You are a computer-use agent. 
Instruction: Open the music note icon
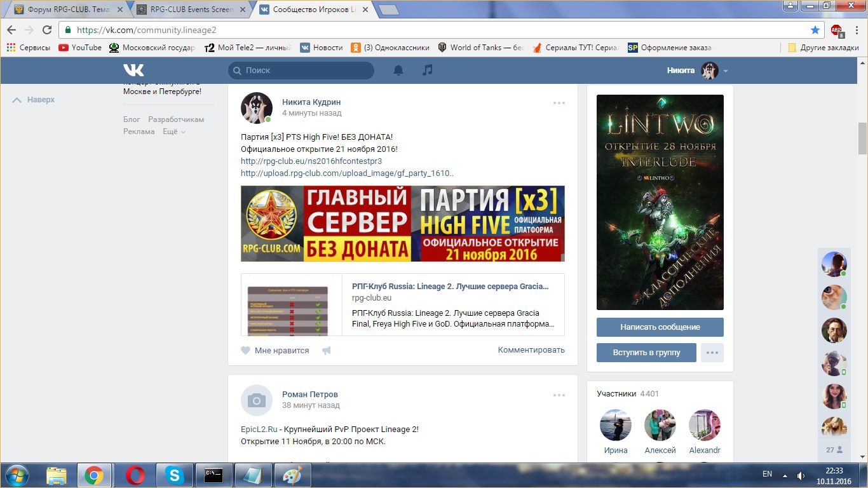[428, 71]
